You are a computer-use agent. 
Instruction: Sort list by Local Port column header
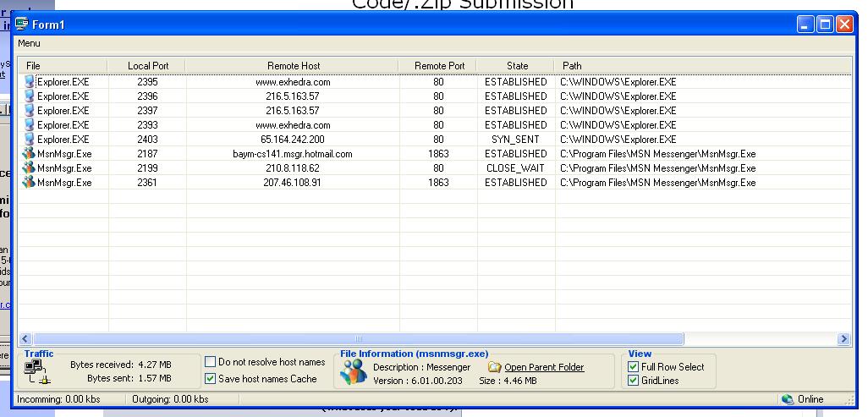pos(147,66)
